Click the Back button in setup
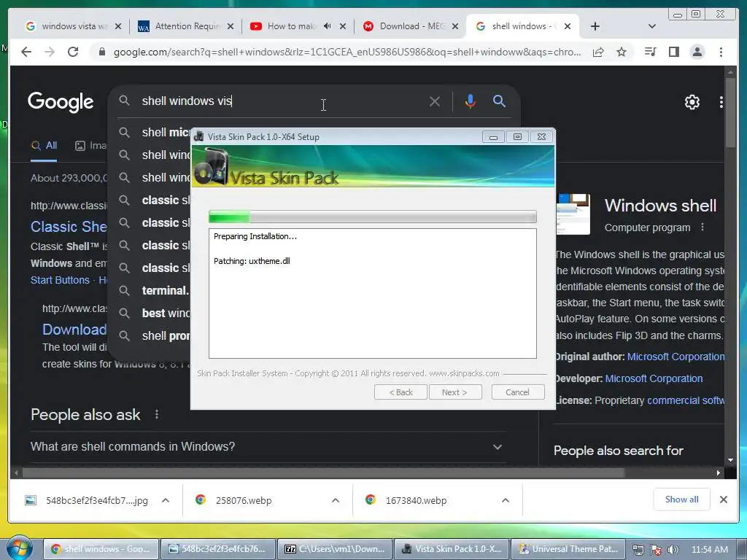747x560 pixels. [400, 392]
